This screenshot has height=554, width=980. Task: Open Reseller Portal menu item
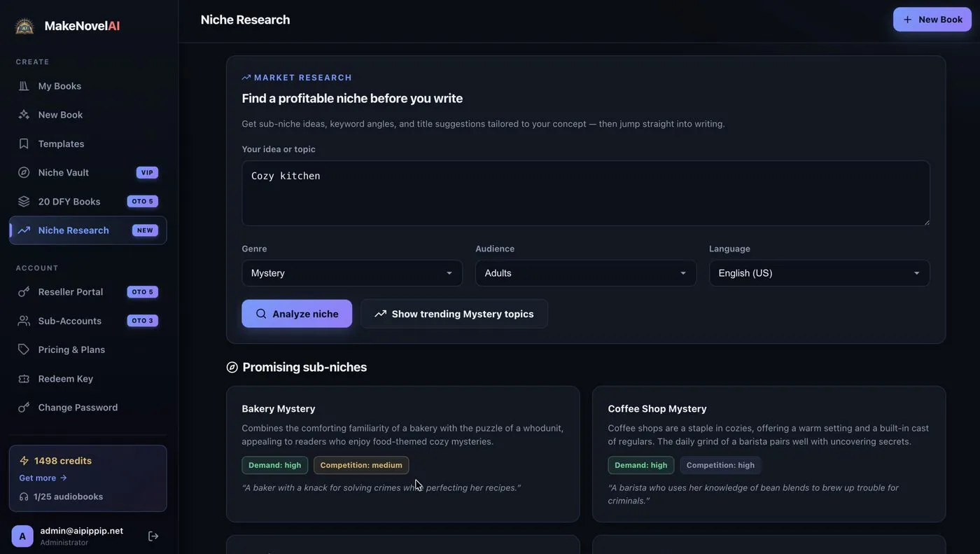pos(88,292)
